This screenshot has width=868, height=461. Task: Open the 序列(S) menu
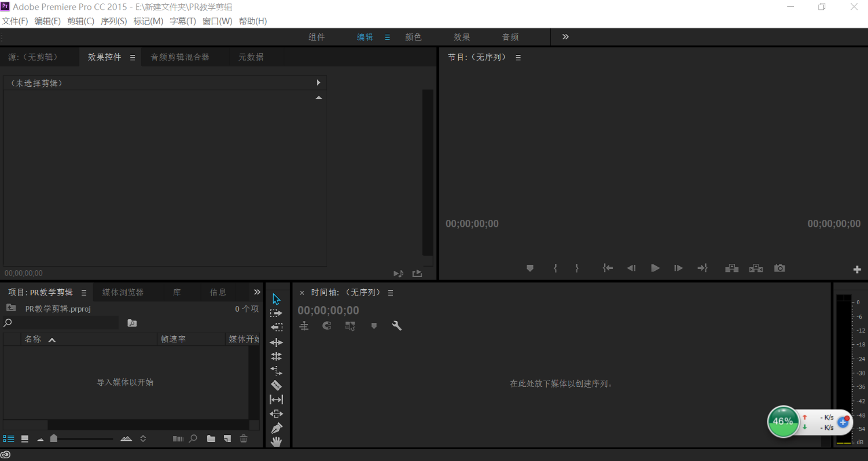pyautogui.click(x=113, y=21)
